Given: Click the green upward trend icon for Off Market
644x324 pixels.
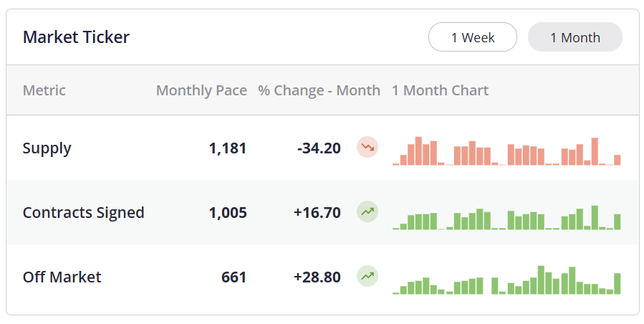Looking at the screenshot, I should [367, 276].
